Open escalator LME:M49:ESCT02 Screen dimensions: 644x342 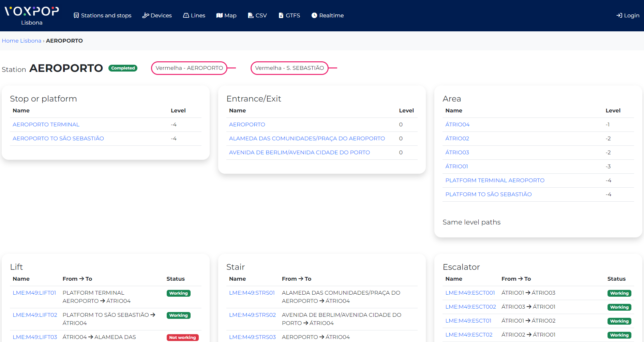point(469,335)
